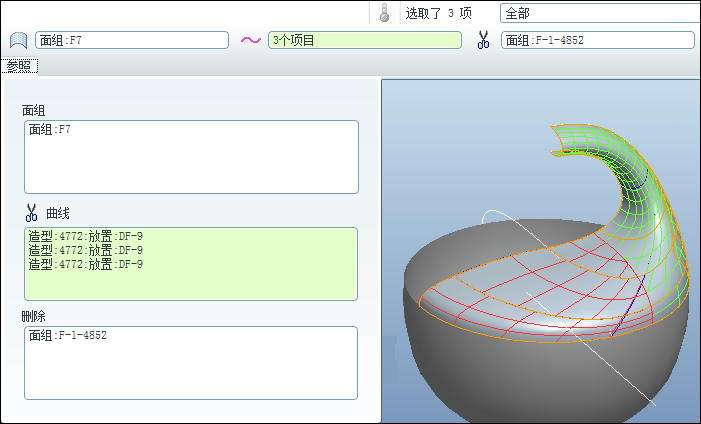Click the scissors icon next to 曲线 label
This screenshot has height=424, width=701.
click(x=31, y=213)
